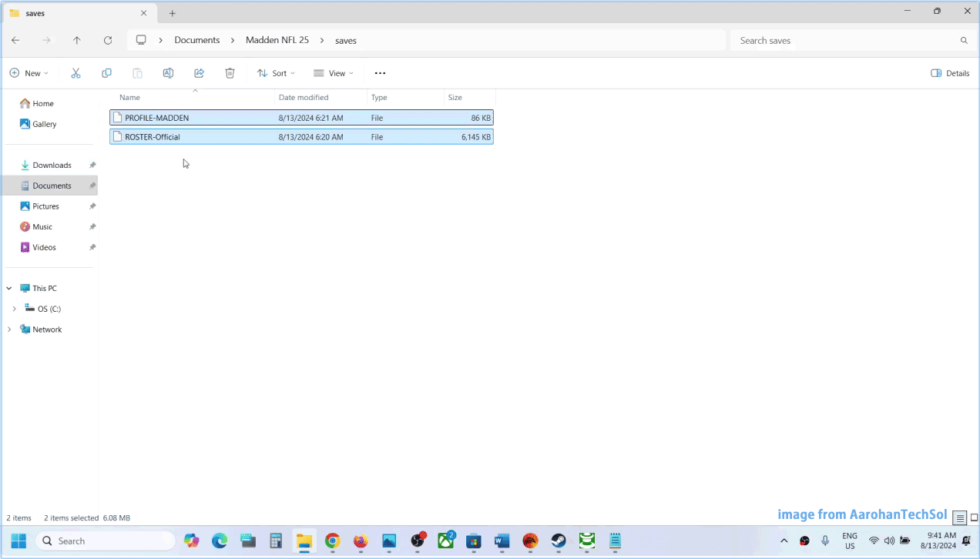Select the ROSTER-Official file
This screenshot has height=559, width=980.
tap(301, 137)
